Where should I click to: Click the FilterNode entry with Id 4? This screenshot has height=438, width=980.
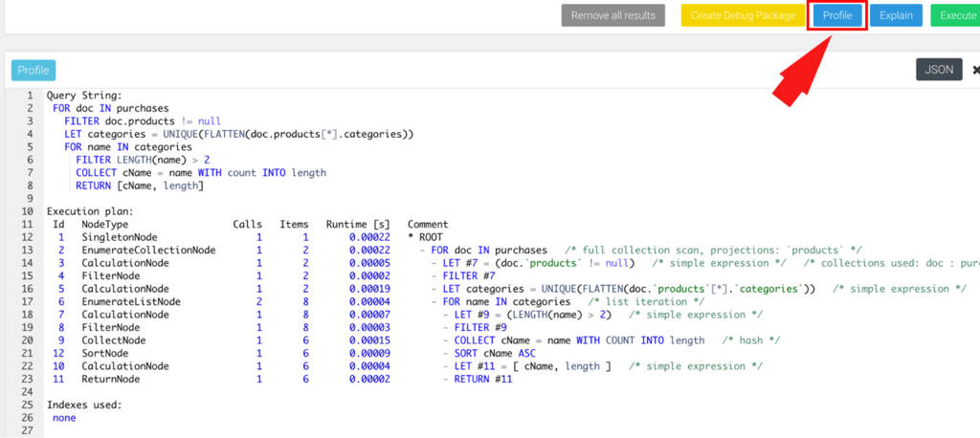tap(111, 275)
